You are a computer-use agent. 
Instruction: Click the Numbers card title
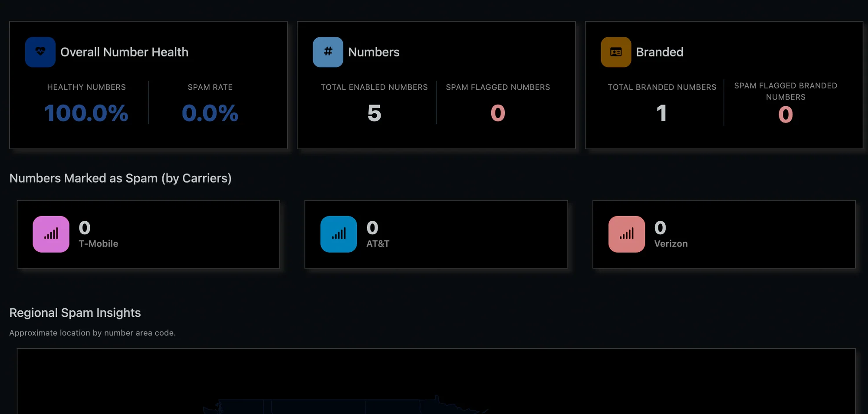(x=374, y=52)
